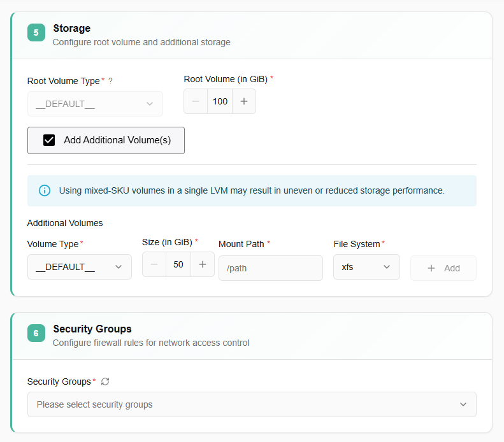Open the Root Volume Type dropdown
This screenshot has width=504, height=442.
pyautogui.click(x=95, y=104)
